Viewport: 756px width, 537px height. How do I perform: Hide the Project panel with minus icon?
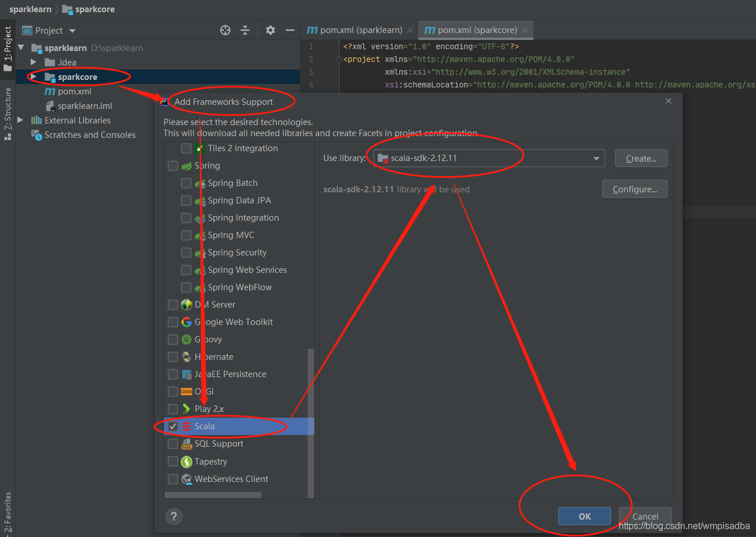tap(290, 30)
